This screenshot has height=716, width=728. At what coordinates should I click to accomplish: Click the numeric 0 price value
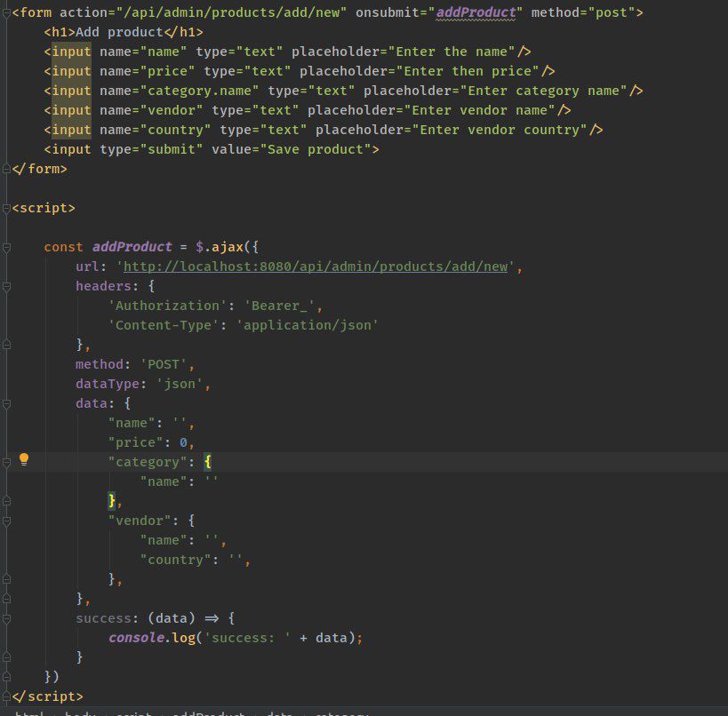click(x=183, y=442)
